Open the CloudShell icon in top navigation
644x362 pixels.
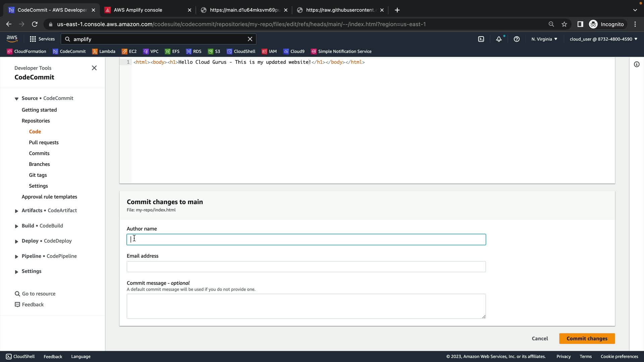tap(481, 39)
